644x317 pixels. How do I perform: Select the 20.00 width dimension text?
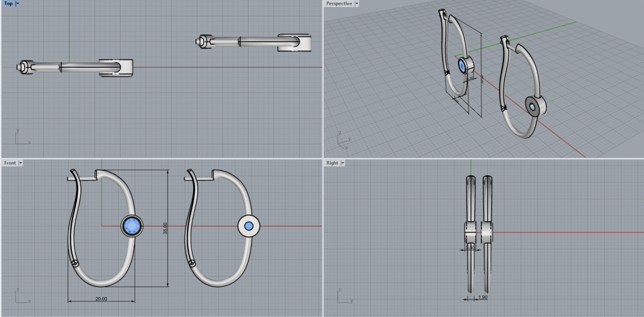pos(101,298)
